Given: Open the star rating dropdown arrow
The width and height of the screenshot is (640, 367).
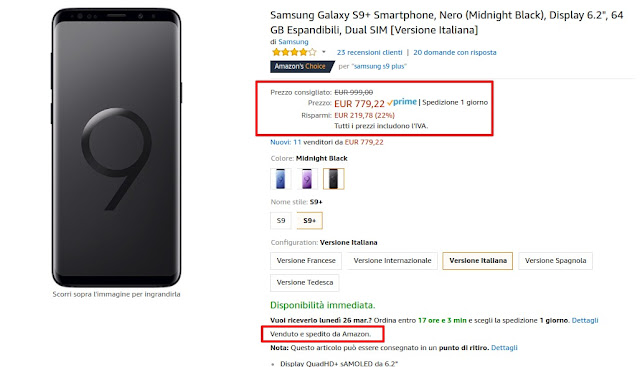Looking at the screenshot, I should [324, 52].
